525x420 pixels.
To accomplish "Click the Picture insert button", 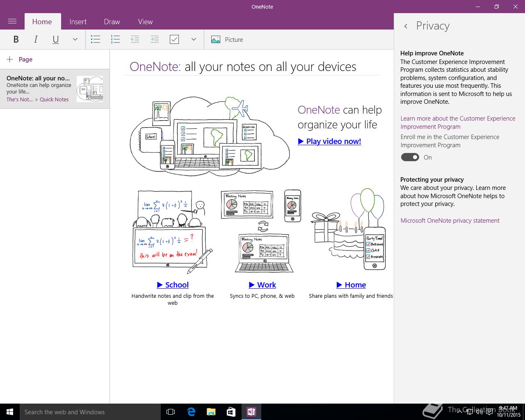I will (227, 39).
